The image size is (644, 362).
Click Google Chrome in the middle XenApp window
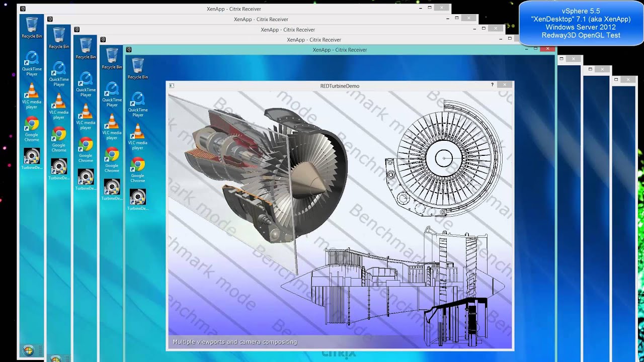point(86,150)
